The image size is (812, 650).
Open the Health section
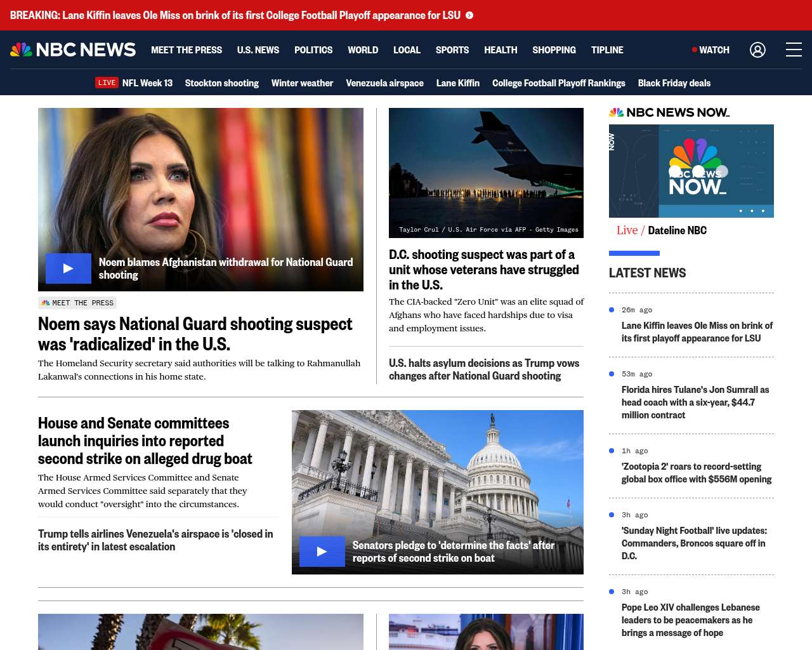pyautogui.click(x=501, y=50)
